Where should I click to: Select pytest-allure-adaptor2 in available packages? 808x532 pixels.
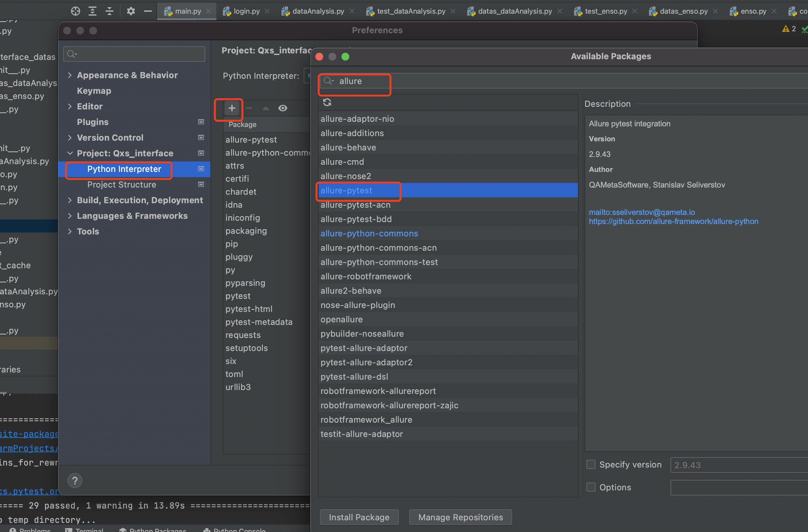(448, 362)
